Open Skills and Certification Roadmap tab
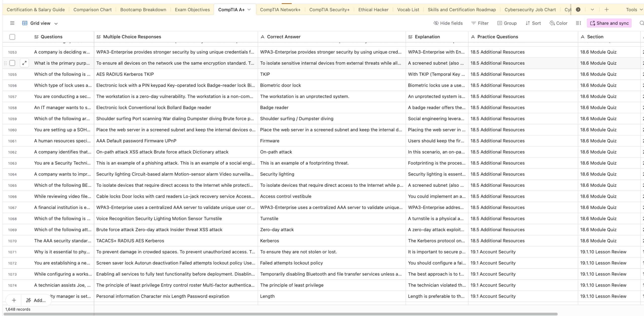 [x=462, y=10]
